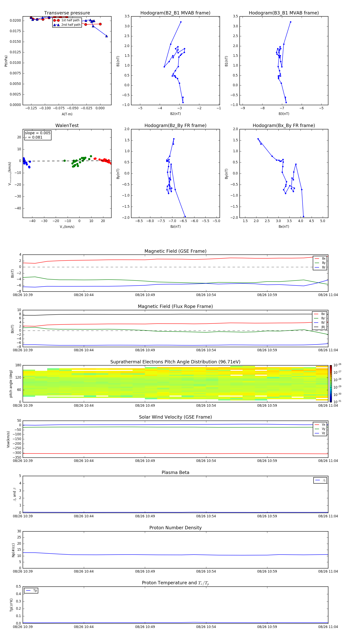This screenshot has height=644, width=351.
Task: Click the 'pitch angle (deg)' y-axis label
Action: pyautogui.click(x=11, y=384)
